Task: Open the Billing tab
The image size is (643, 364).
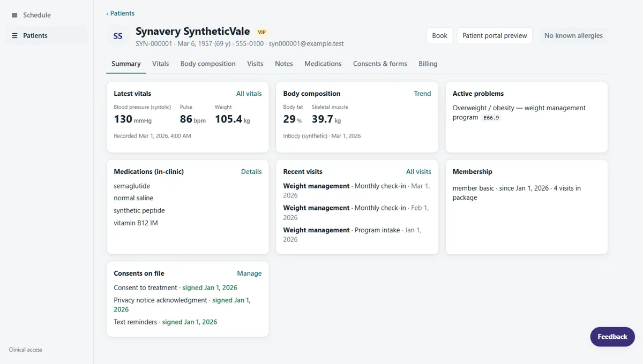Action: click(x=428, y=64)
